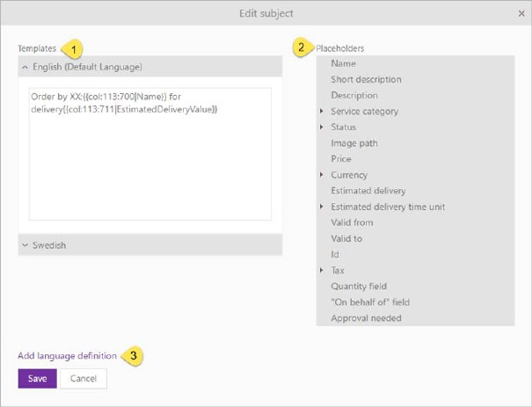The width and height of the screenshot is (532, 407).
Task: Expand Estimated delivery time unit node
Action: point(323,207)
